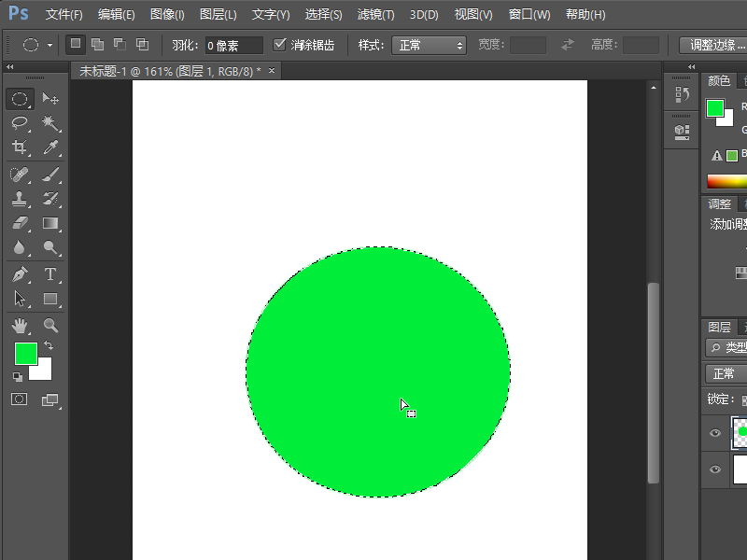Toggle Quick Mask mode

pyautogui.click(x=19, y=399)
